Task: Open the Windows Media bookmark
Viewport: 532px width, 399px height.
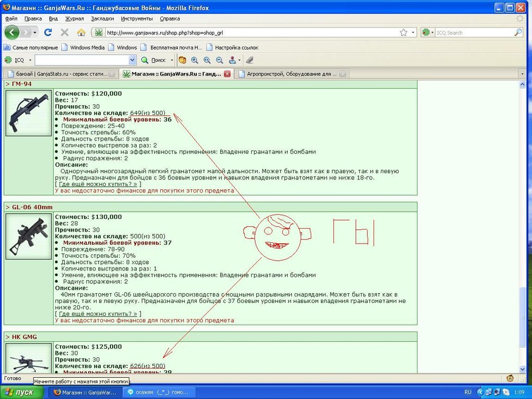Action: (83, 47)
